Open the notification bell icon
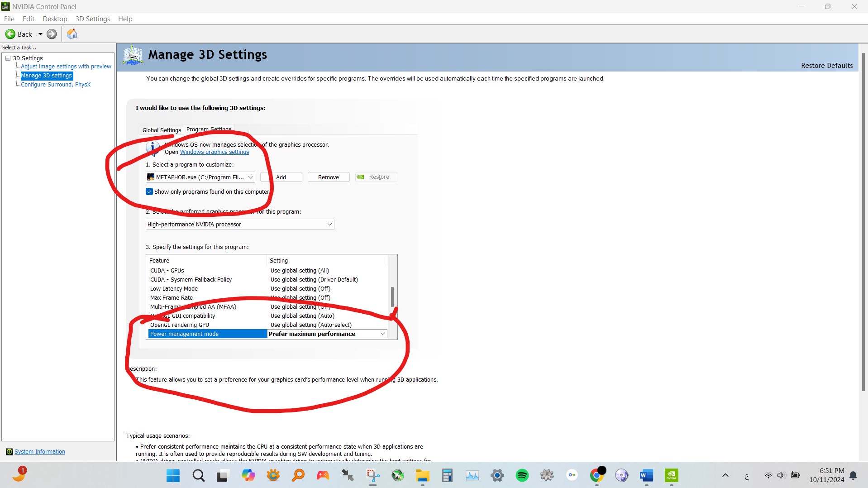 [x=853, y=476]
